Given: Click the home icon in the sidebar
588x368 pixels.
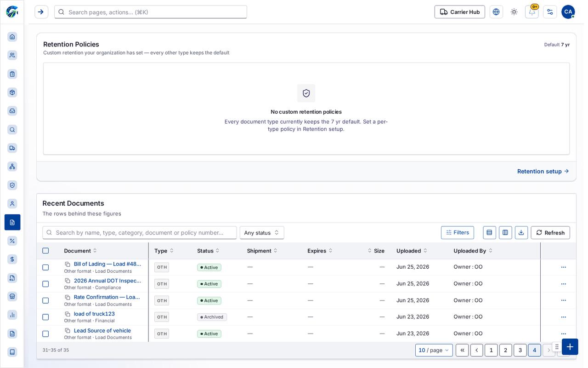Looking at the screenshot, I should pos(12,37).
